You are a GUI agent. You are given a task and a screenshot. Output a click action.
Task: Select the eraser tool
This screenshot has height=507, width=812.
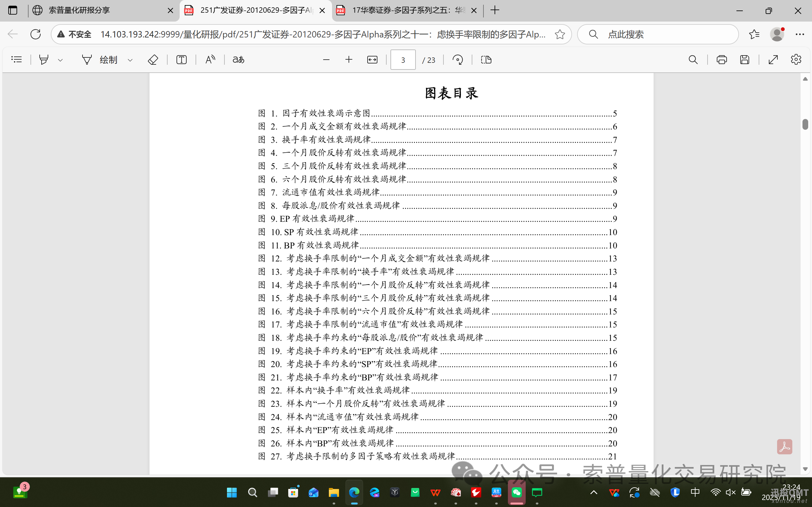click(x=153, y=59)
